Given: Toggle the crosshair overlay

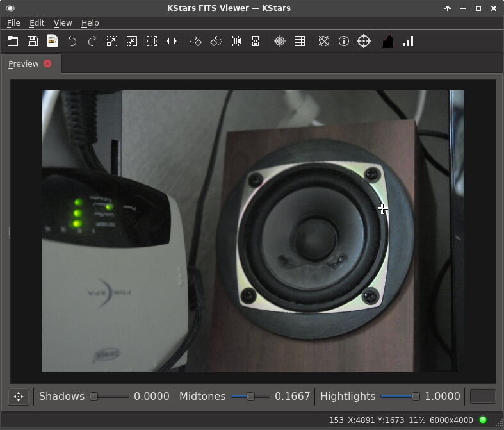Looking at the screenshot, I should coord(280,41).
